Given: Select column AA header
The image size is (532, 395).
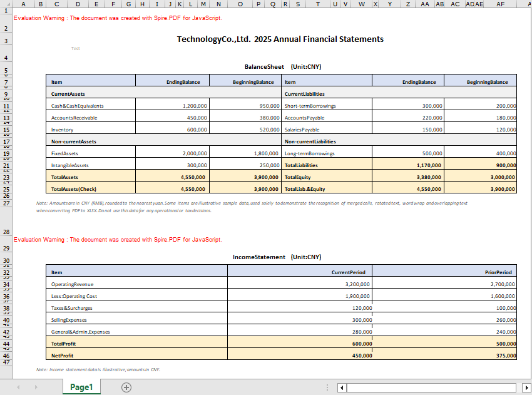Looking at the screenshot, I should [x=425, y=4].
